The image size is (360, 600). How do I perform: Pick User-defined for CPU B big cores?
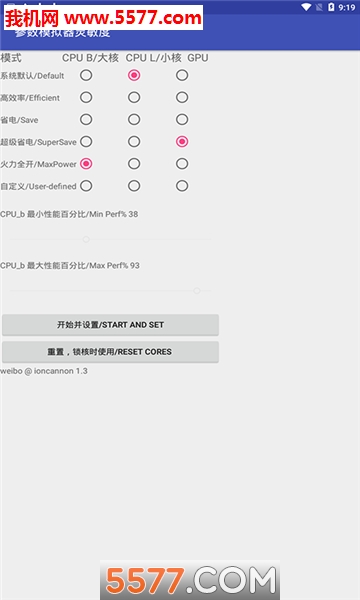[86, 186]
